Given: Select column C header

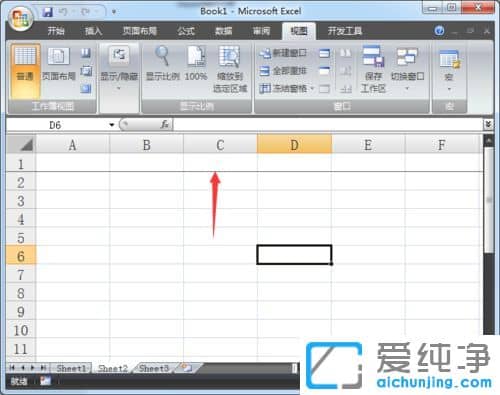Looking at the screenshot, I should [x=220, y=145].
